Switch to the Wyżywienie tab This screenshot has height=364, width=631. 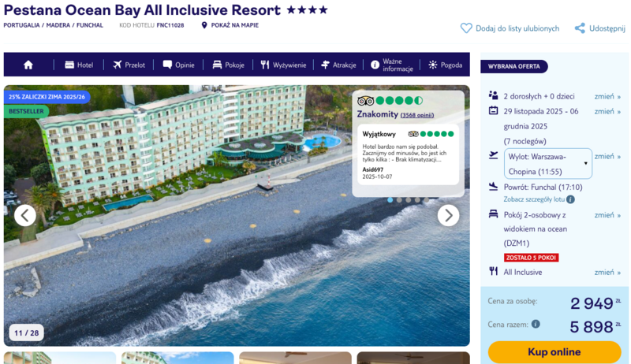[283, 65]
